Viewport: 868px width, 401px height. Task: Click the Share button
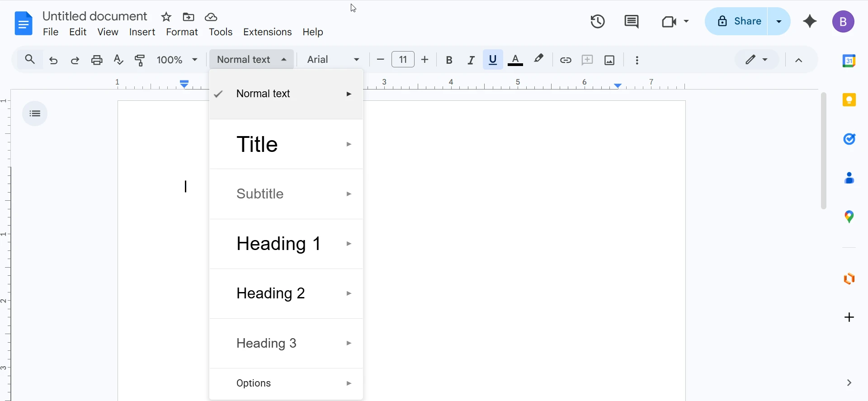[x=736, y=21]
